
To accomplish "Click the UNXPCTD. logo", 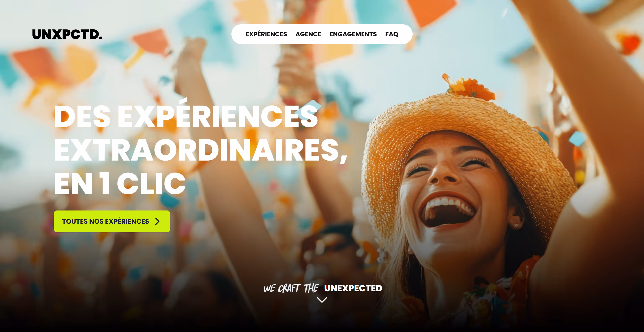I will click(x=67, y=34).
